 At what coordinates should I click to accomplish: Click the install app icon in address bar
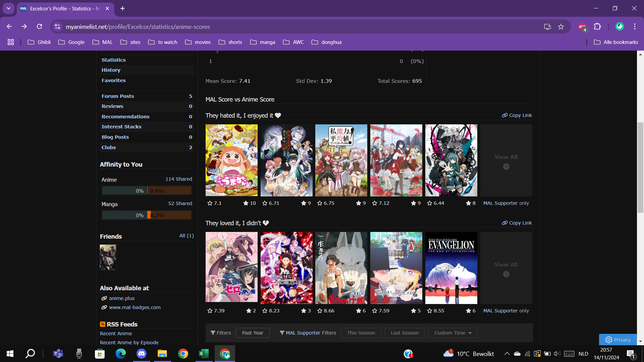point(547,26)
